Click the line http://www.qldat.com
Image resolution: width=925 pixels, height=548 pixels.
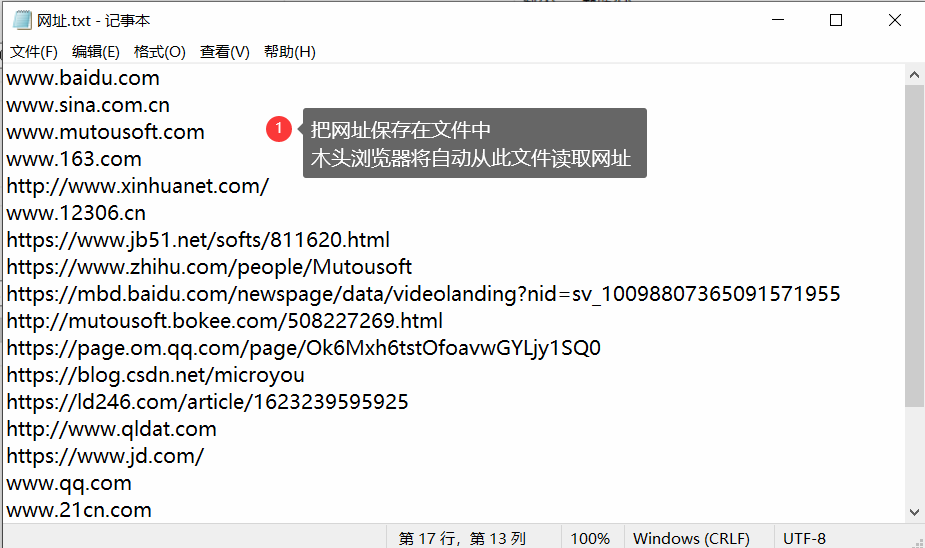click(111, 429)
